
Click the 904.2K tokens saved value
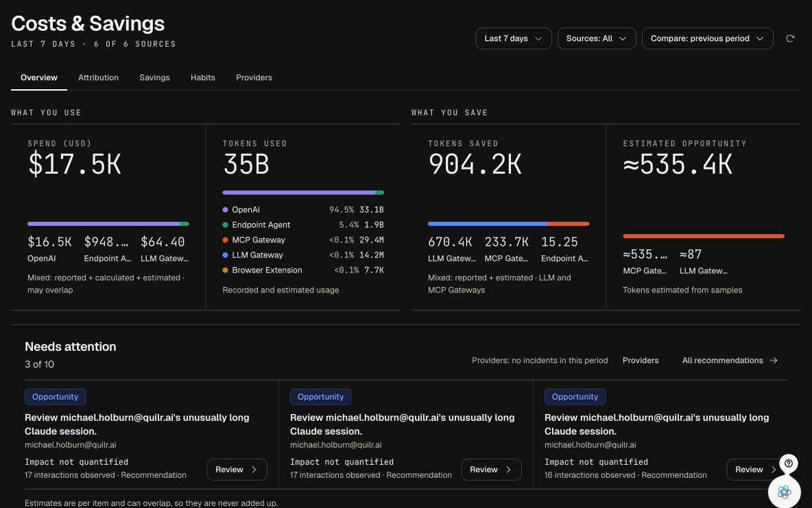tap(475, 164)
